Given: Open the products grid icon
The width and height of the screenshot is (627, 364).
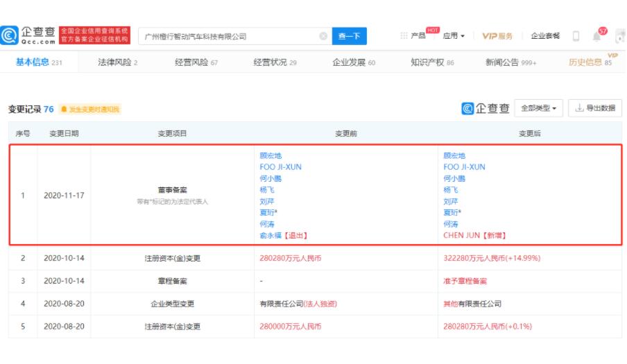Looking at the screenshot, I should (x=404, y=35).
